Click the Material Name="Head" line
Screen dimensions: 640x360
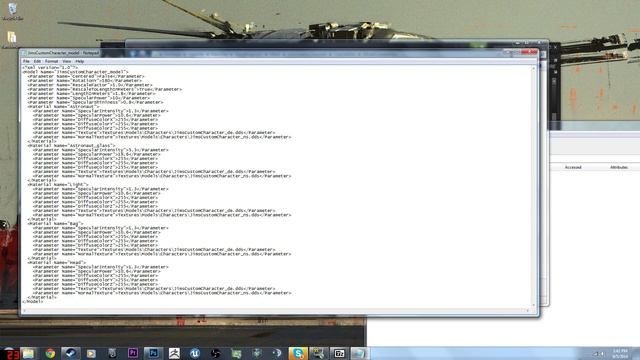pos(57,262)
